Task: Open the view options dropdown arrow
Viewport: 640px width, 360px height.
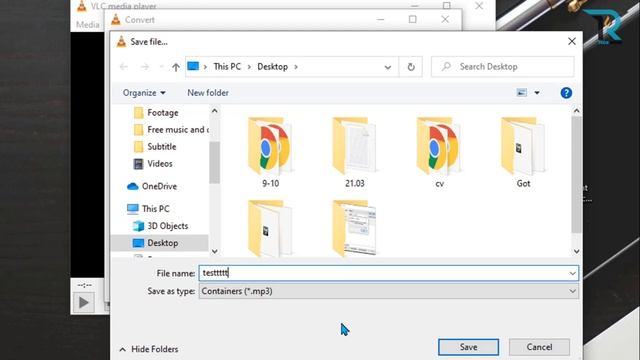Action: (537, 93)
